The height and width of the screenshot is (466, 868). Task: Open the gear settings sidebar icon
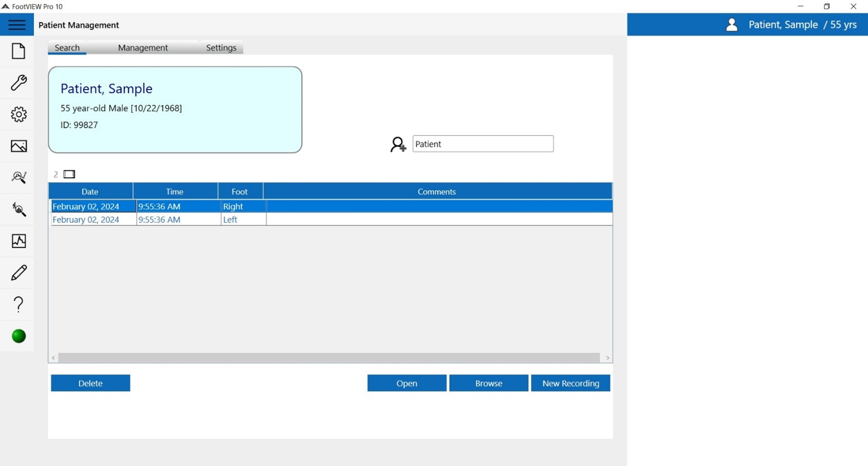click(19, 114)
